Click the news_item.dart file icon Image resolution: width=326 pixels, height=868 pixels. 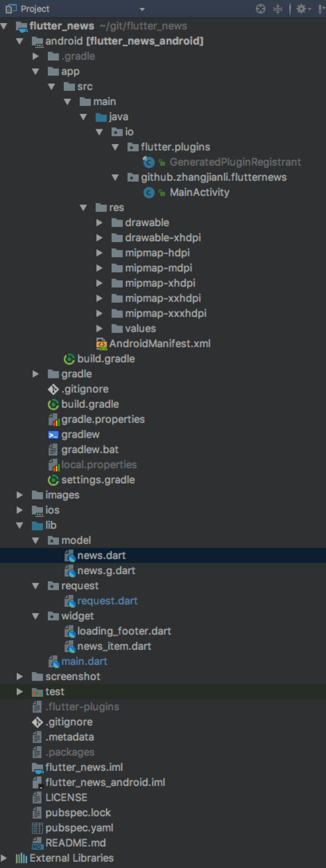(x=70, y=646)
